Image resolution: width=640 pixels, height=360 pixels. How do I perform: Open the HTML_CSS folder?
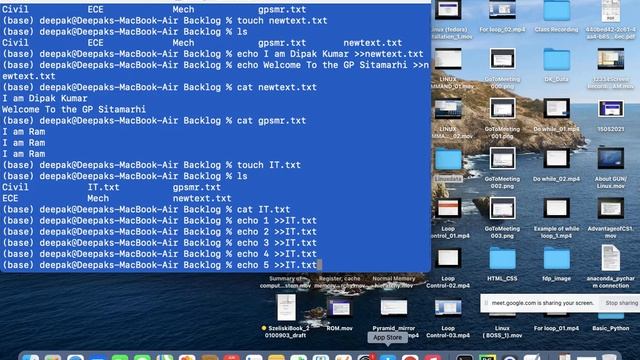[502, 258]
